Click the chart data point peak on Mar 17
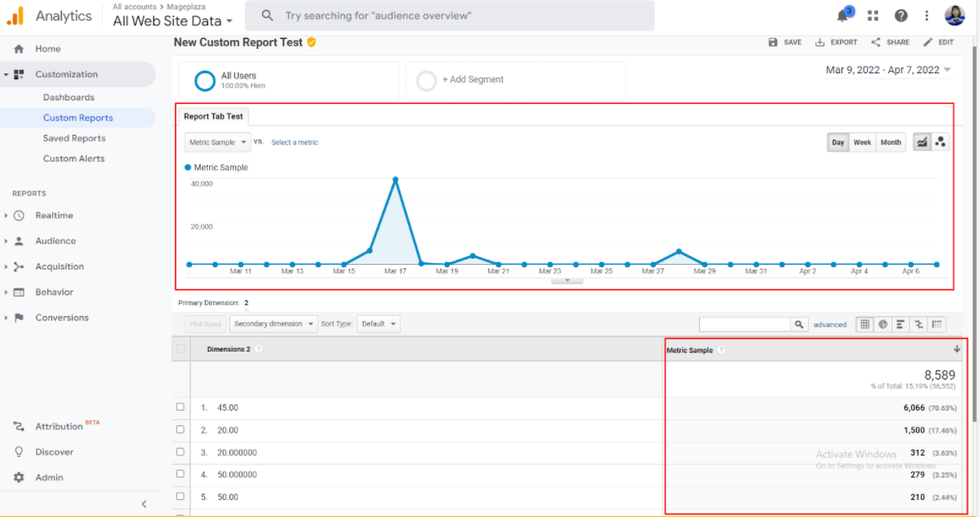Image resolution: width=980 pixels, height=517 pixels. [x=395, y=180]
